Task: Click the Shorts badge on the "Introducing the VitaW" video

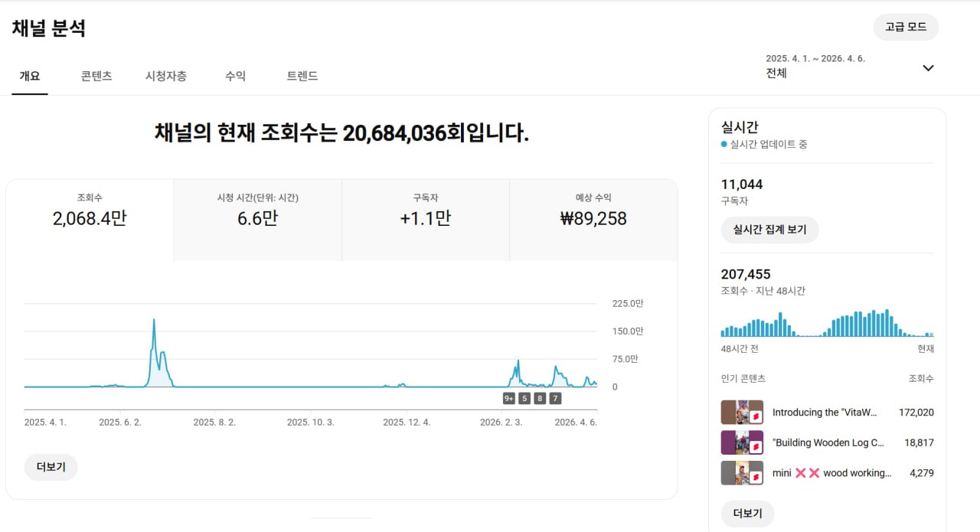Action: tap(756, 417)
